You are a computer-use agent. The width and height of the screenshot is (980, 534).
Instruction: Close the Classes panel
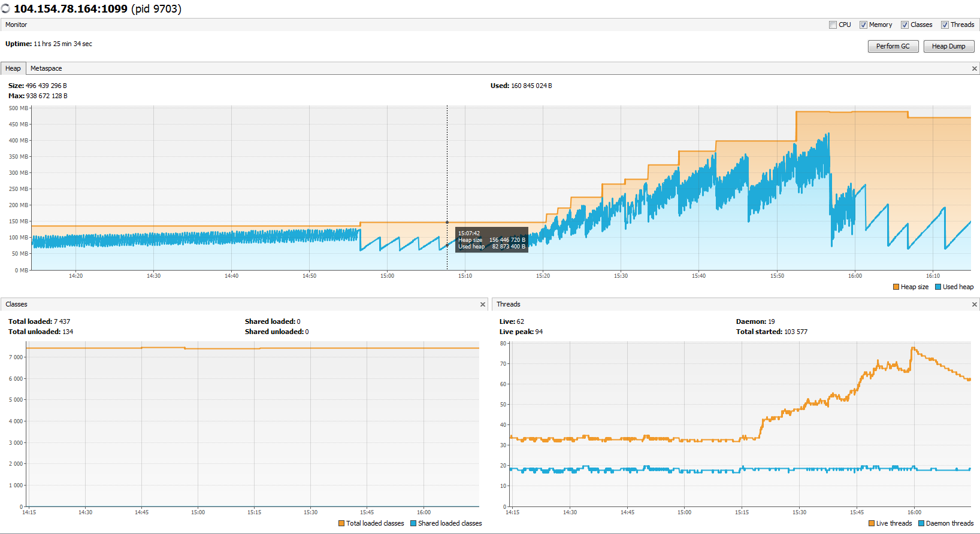(x=483, y=305)
